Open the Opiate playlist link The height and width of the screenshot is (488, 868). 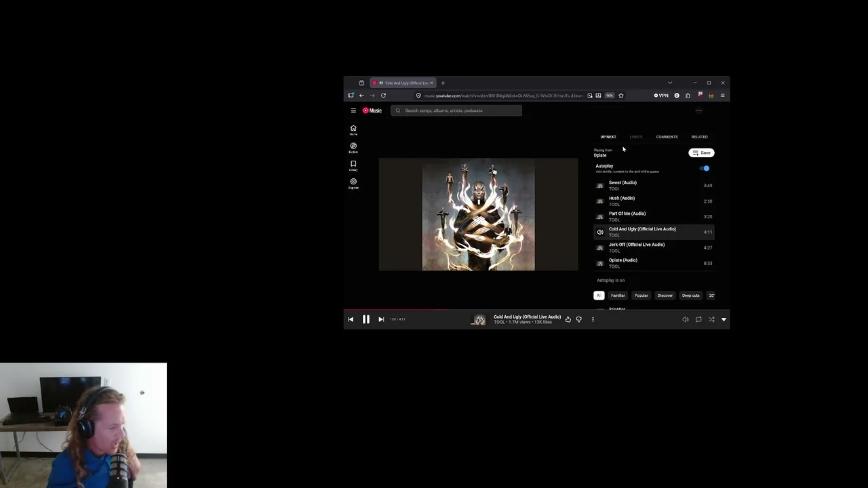(600, 155)
